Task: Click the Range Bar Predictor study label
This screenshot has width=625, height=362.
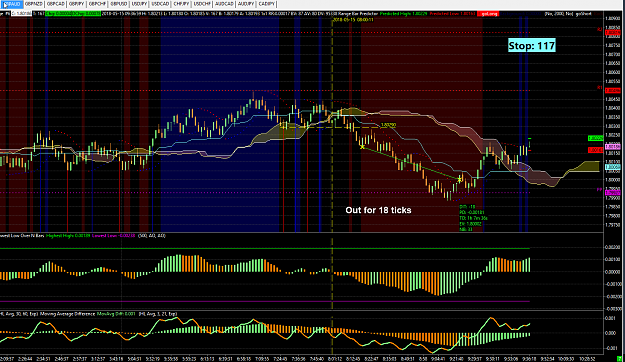Action: tap(357, 14)
